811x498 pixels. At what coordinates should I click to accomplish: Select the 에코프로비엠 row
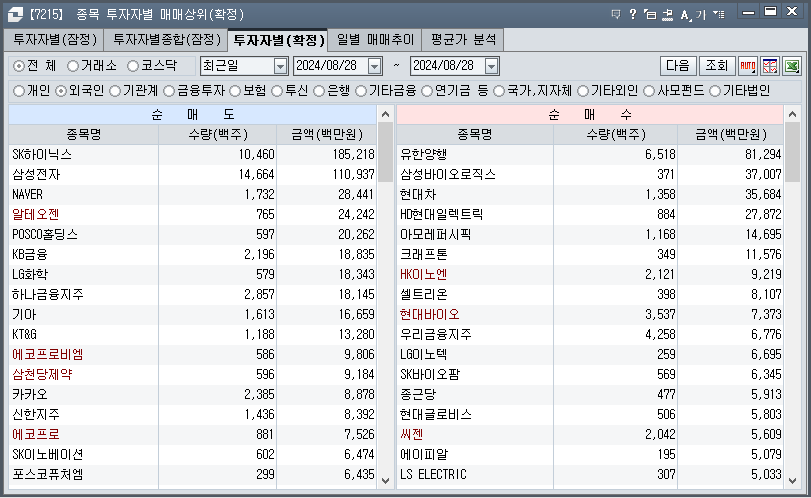coord(192,355)
